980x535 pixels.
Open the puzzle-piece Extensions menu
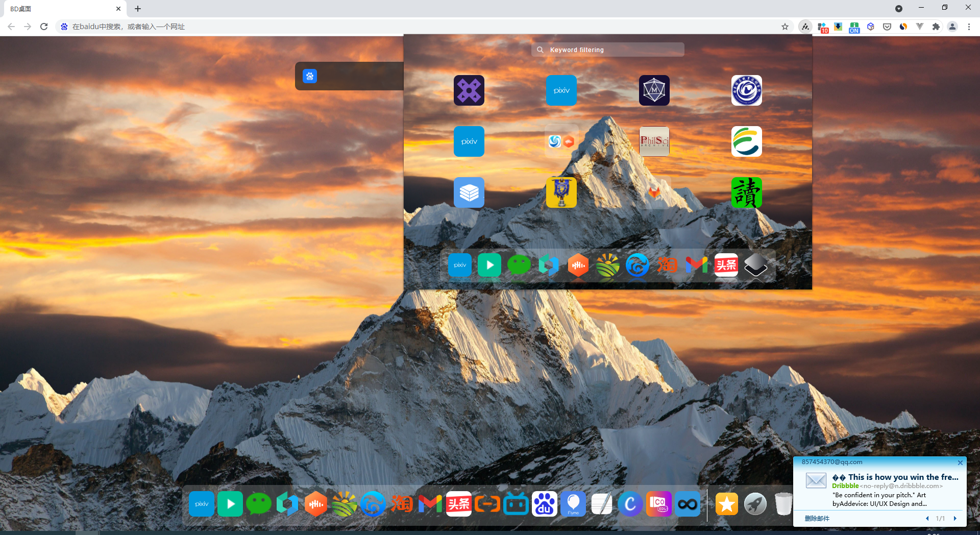coord(936,27)
